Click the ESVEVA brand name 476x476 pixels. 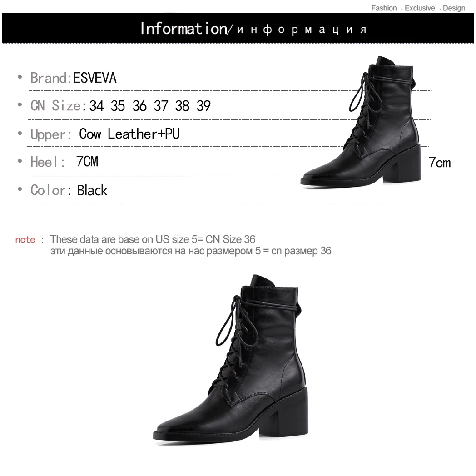95,78
